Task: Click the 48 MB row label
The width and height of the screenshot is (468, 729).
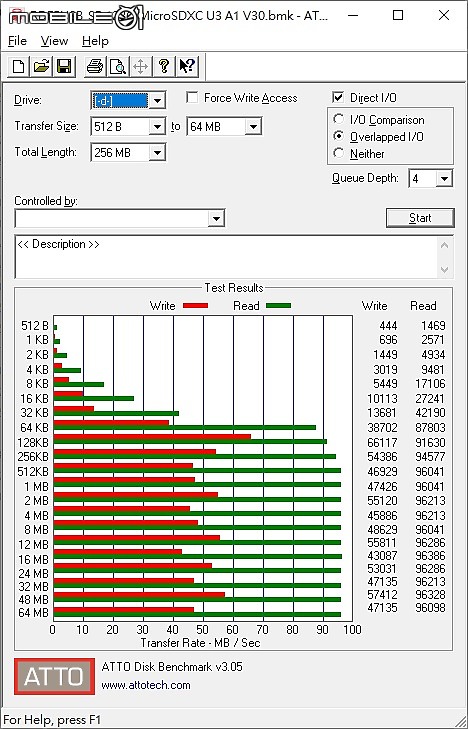Action: (x=33, y=600)
